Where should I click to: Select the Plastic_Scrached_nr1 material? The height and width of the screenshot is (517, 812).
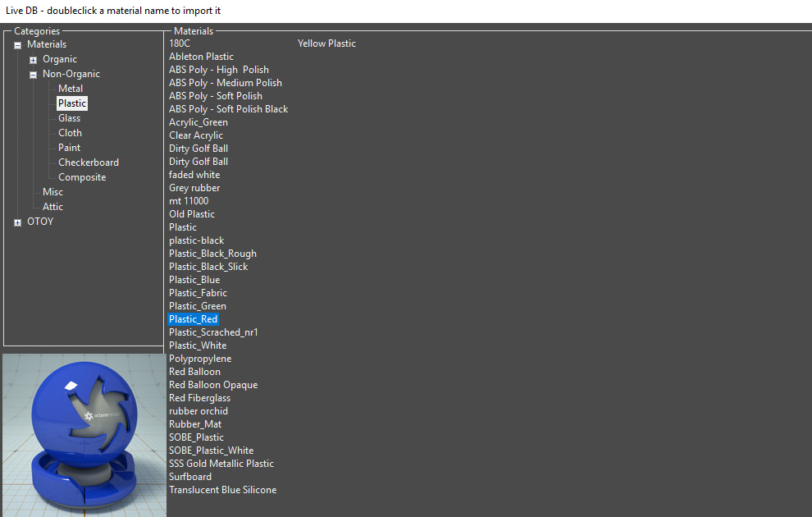[213, 332]
